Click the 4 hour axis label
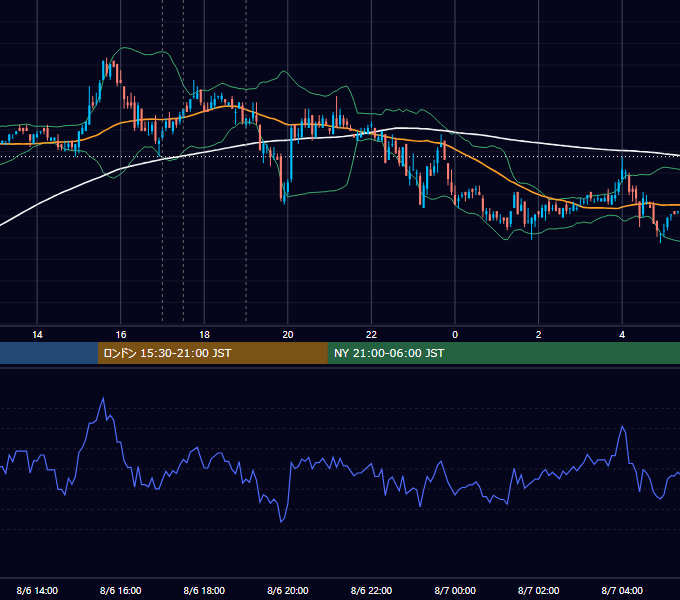Screen dimensions: 680x600 click(x=622, y=335)
